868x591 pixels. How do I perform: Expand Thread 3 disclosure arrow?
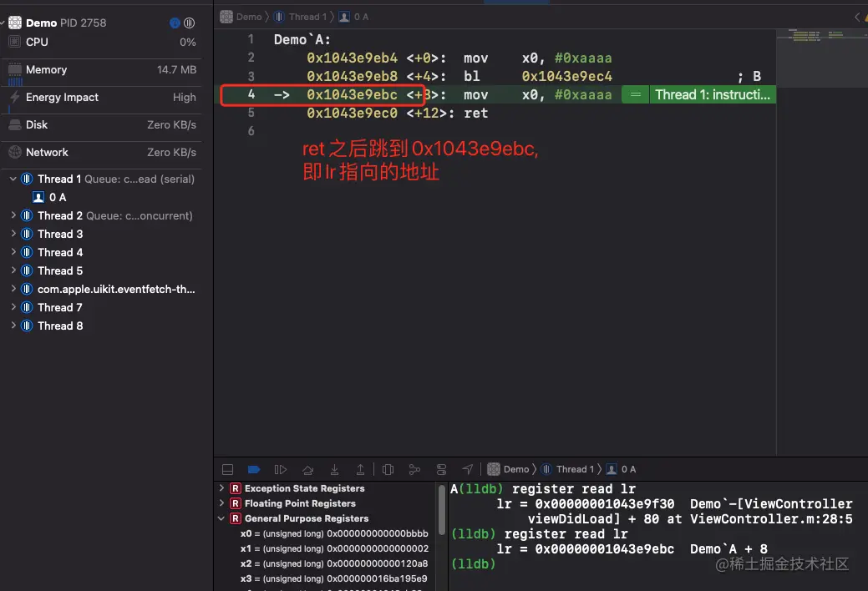pos(13,234)
